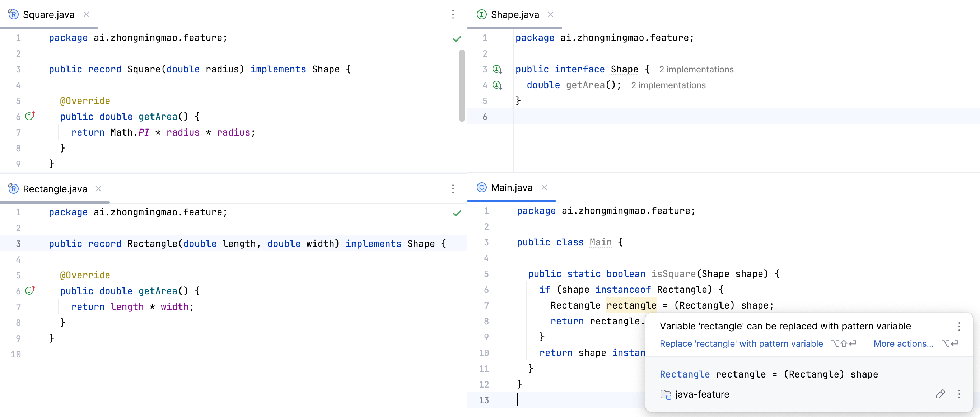The height and width of the screenshot is (417, 980).
Task: Open the popup's bottom kebab menu near java-feature
Action: point(959,394)
